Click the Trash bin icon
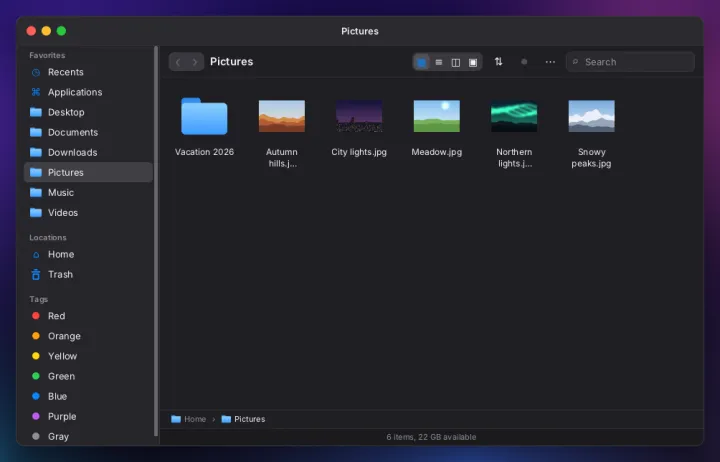The height and width of the screenshot is (462, 720). tap(36, 275)
